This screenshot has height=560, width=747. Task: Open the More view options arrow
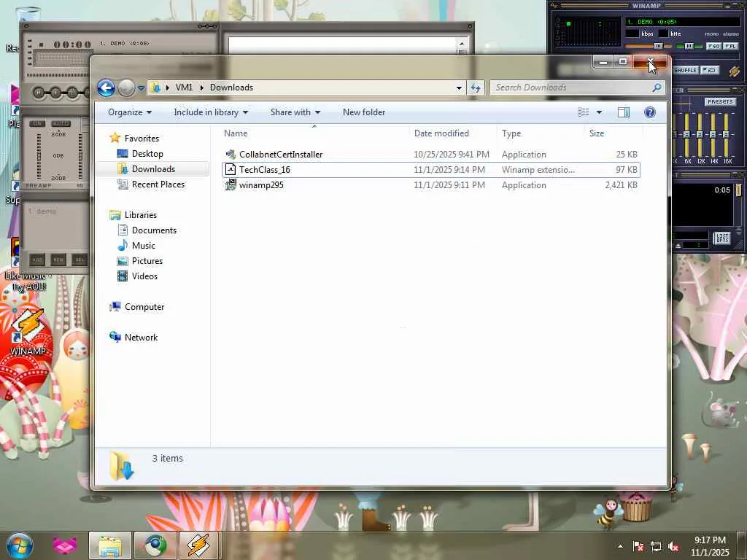pos(600,112)
